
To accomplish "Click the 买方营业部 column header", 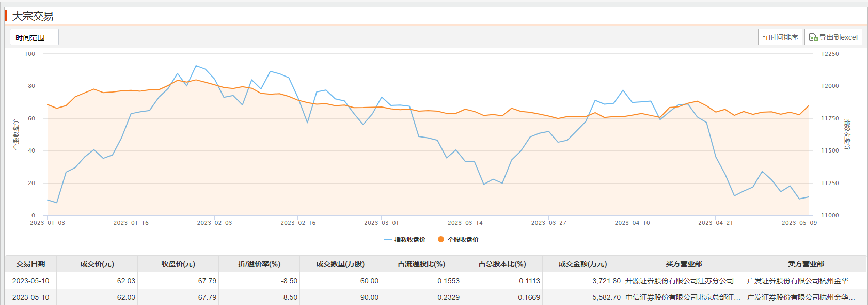I will coord(684,264).
